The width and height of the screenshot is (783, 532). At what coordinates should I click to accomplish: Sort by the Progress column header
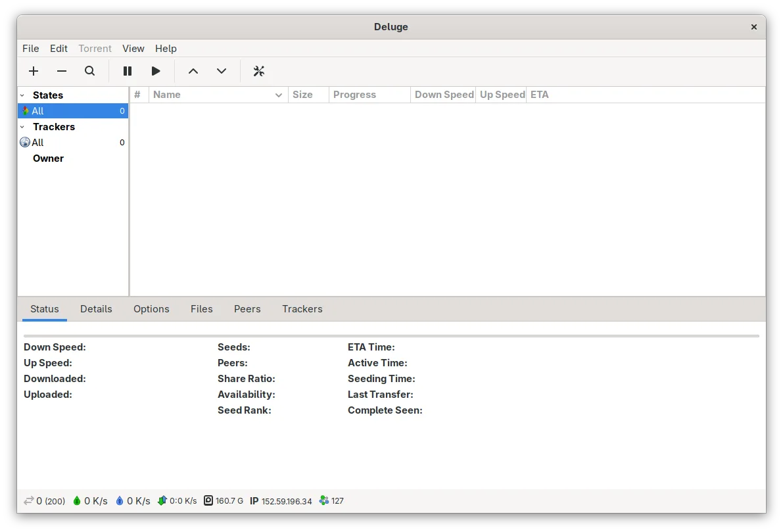click(369, 95)
